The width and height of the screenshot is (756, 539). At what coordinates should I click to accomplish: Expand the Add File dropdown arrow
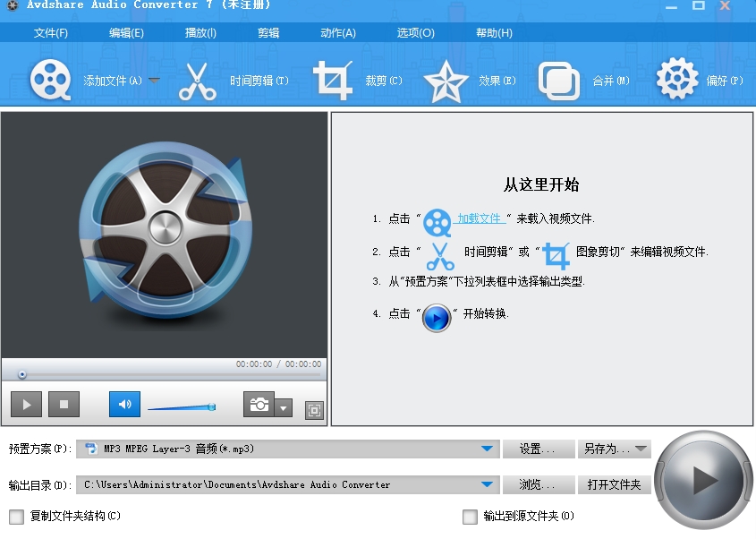154,81
